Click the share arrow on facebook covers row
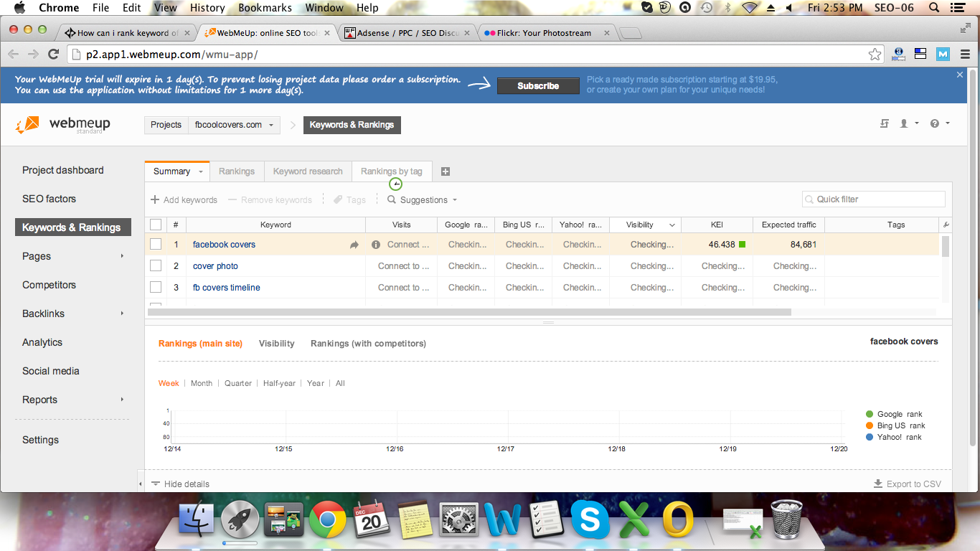The width and height of the screenshot is (980, 551). click(x=354, y=245)
